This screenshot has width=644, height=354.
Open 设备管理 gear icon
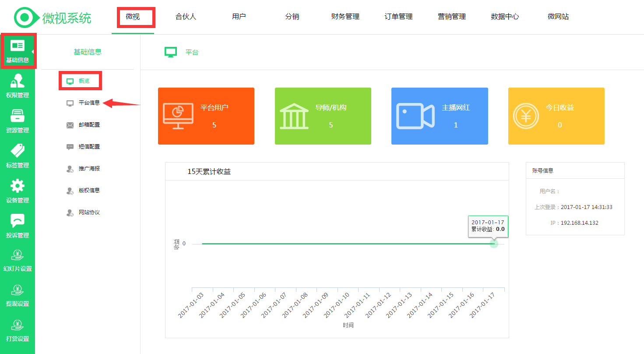[x=18, y=186]
